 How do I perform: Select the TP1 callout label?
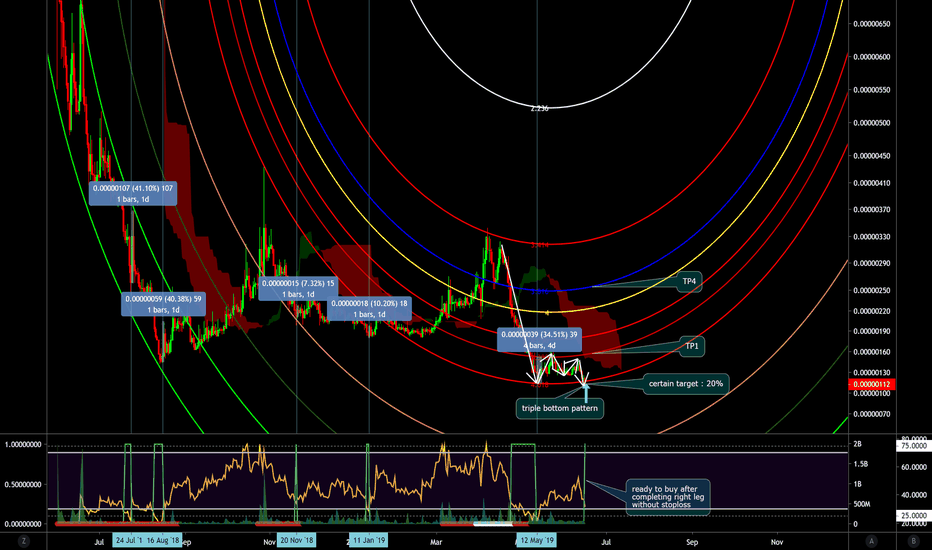[x=691, y=346]
